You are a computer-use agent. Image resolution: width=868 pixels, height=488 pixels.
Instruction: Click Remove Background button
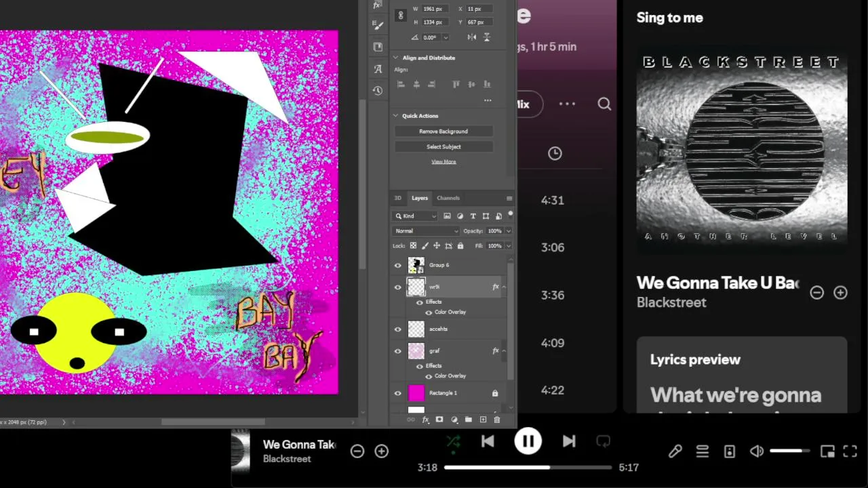[x=443, y=131]
